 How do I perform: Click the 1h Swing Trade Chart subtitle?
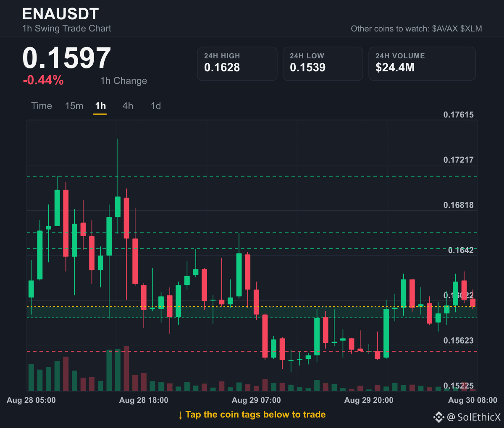67,29
